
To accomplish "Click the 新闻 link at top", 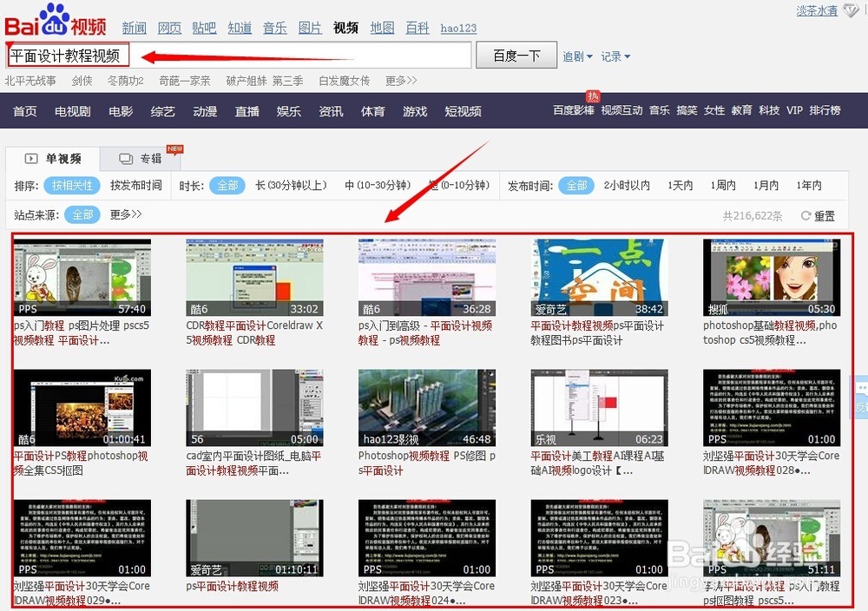I will click(x=135, y=28).
